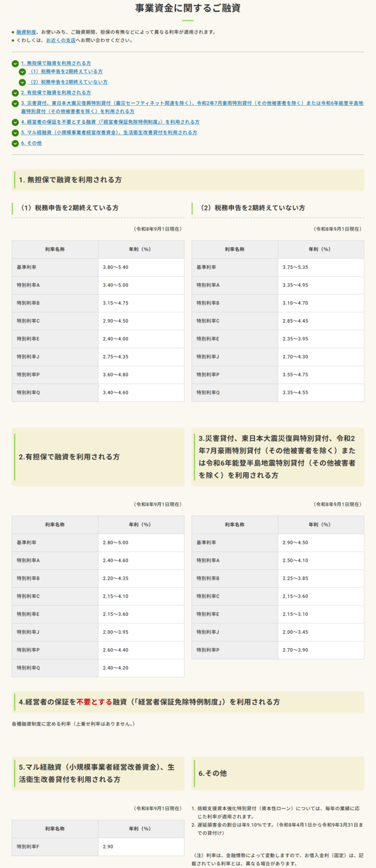Click the chevron icon beside 3. 災害貸付 link
Image resolution: width=376 pixels, height=868 pixels.
click(15, 103)
